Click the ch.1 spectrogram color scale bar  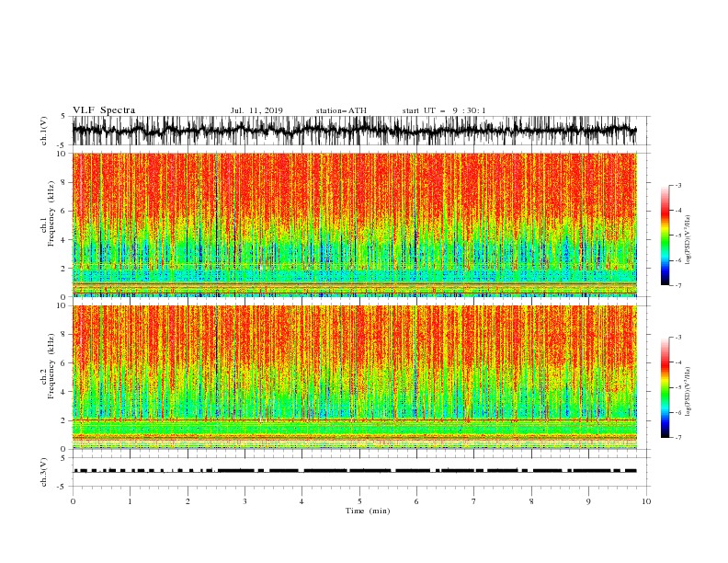tap(665, 236)
